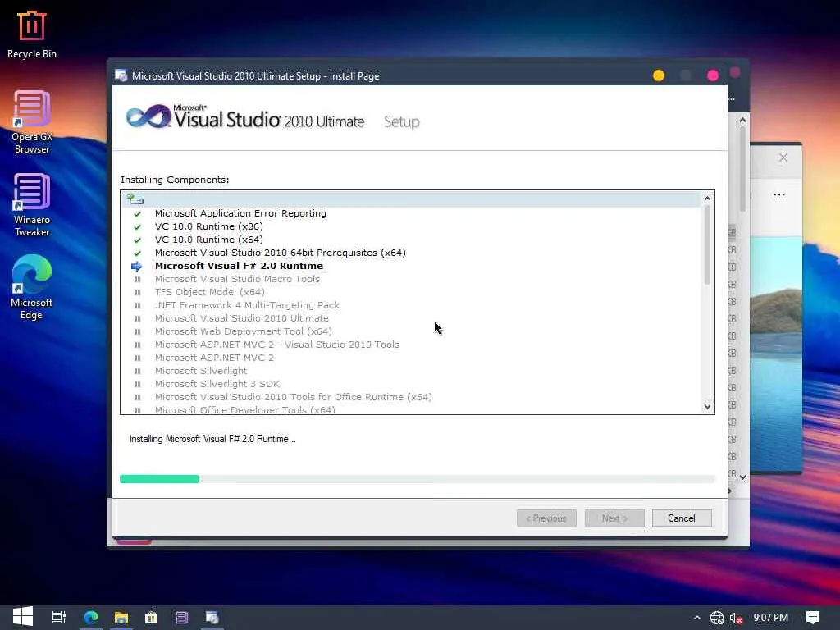
Task: Click pause icon beside TFS Object Model
Action: point(137,293)
